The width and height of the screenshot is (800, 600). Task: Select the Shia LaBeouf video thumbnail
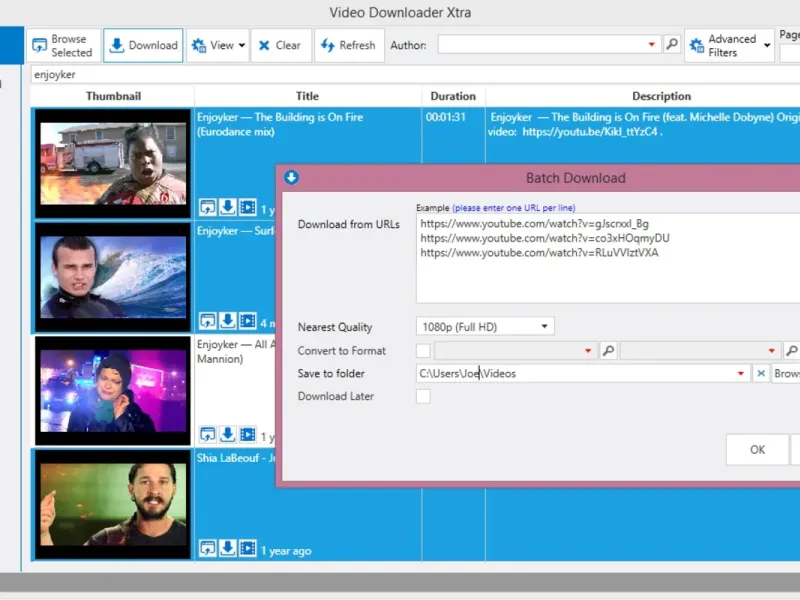[113, 504]
